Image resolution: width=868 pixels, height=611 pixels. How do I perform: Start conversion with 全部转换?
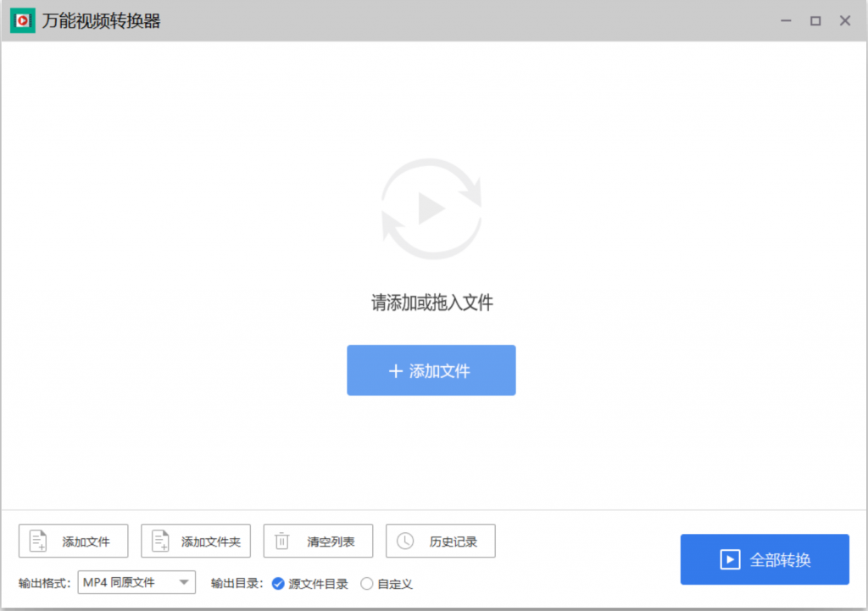point(765,559)
